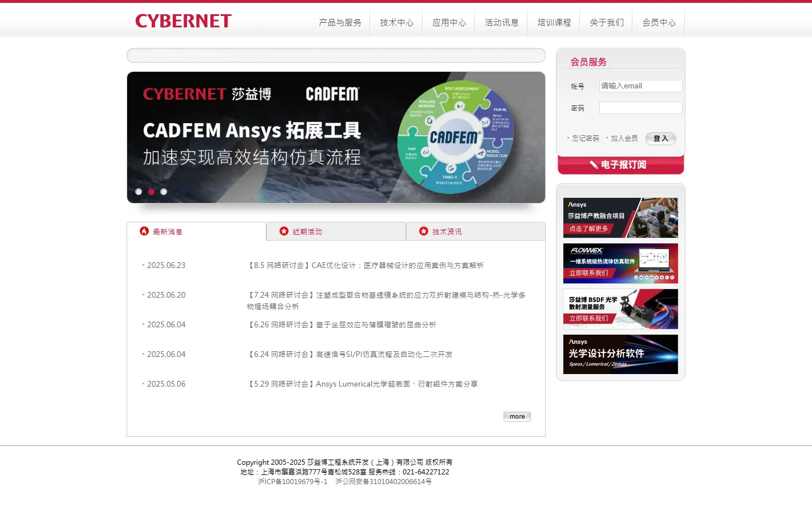Open the 6.24 网络研讨会 高速信号SI/PI news item
This screenshot has height=532, width=812.
(x=350, y=355)
